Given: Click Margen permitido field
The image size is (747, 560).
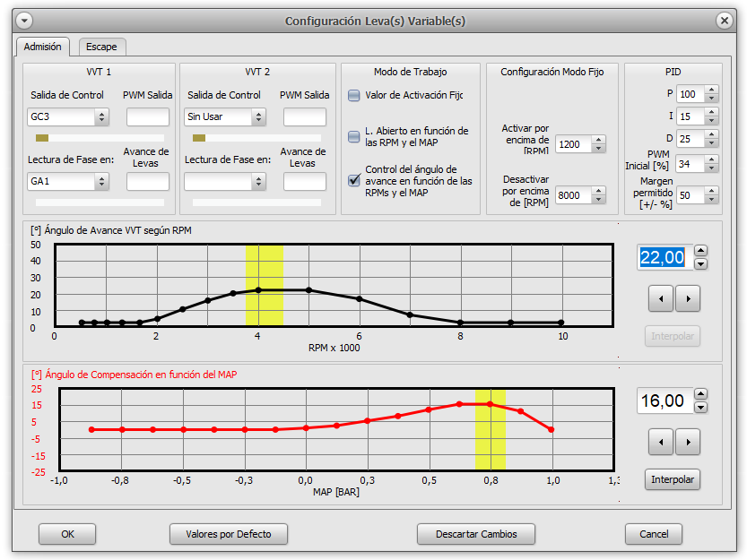Looking at the screenshot, I should pyautogui.click(x=691, y=195).
